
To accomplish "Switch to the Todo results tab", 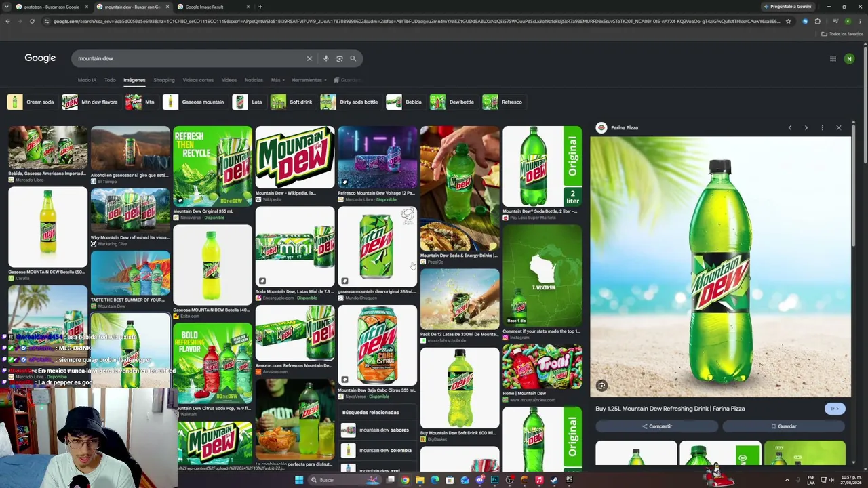I will [x=110, y=80].
